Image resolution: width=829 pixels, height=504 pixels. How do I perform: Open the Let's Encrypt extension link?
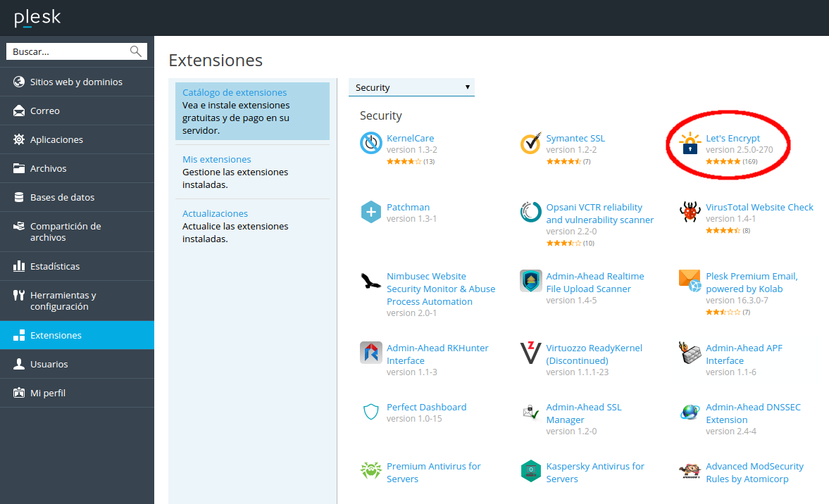tap(733, 138)
